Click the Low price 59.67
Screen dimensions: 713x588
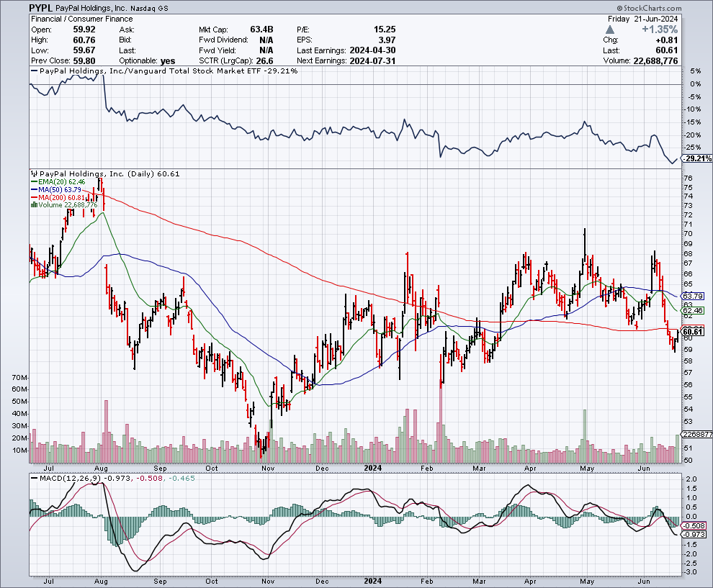point(84,50)
